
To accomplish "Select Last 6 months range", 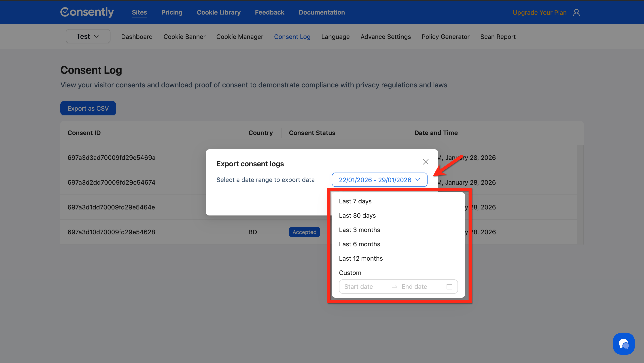I will [x=359, y=244].
